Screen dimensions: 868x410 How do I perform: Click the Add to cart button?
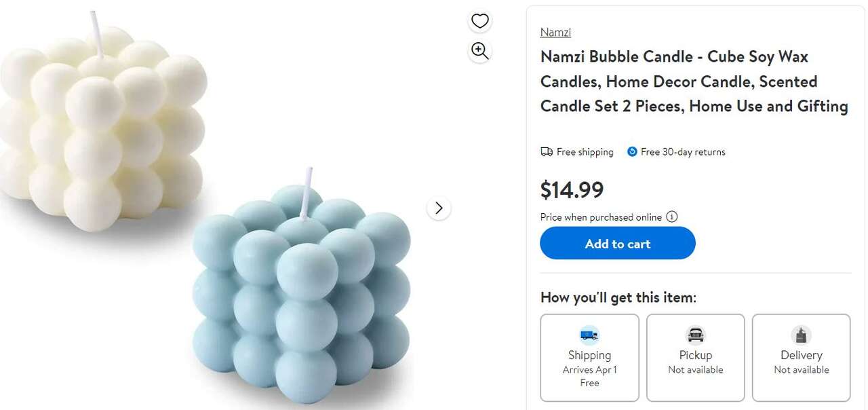617,243
